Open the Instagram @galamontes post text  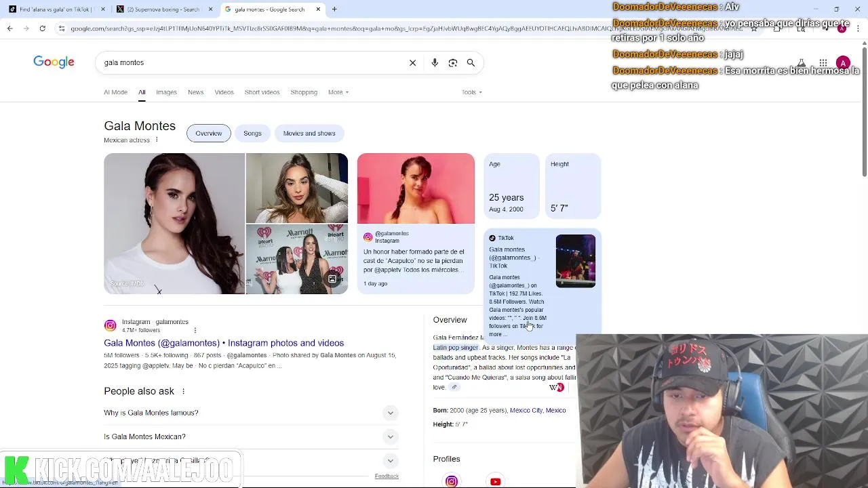[414, 260]
